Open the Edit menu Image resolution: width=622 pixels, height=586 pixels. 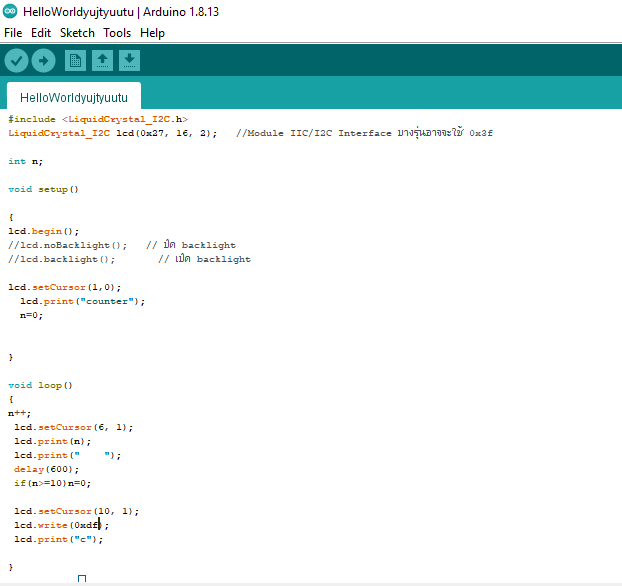click(x=41, y=33)
